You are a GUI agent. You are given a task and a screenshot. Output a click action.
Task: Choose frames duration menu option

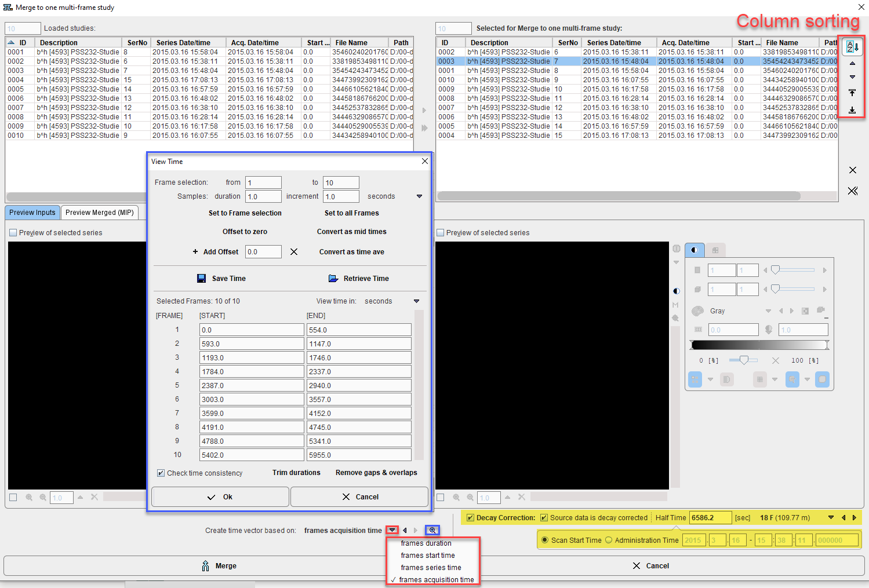click(x=426, y=543)
